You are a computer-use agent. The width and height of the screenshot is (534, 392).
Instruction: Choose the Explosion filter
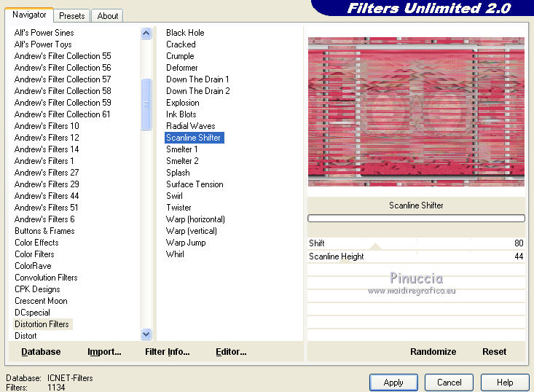click(183, 103)
